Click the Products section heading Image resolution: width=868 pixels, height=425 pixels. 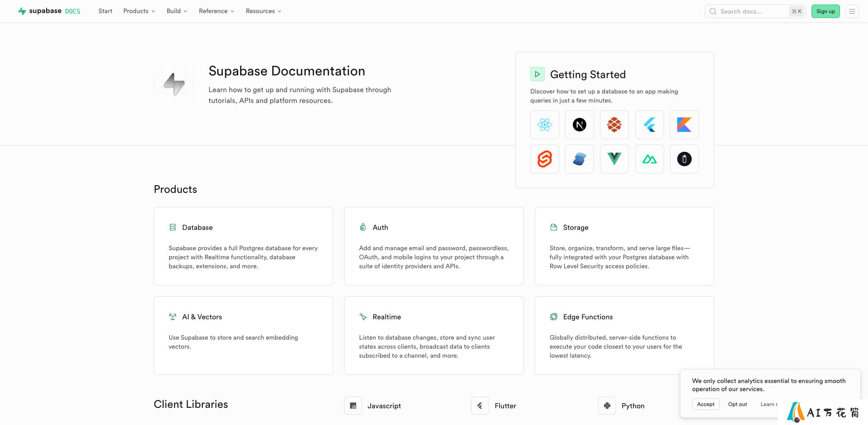point(175,189)
